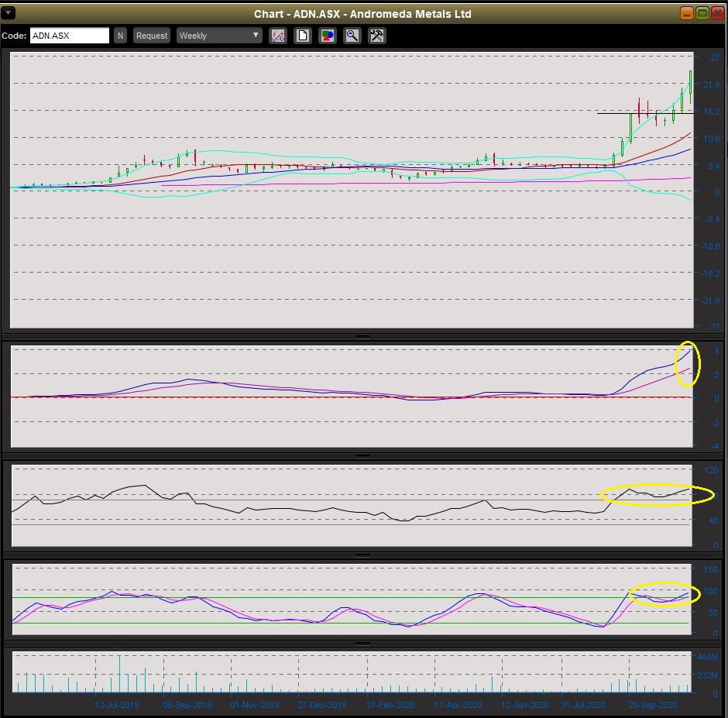Click the 27-Dec-2019 date label
The height and width of the screenshot is (718, 728).
(321, 705)
